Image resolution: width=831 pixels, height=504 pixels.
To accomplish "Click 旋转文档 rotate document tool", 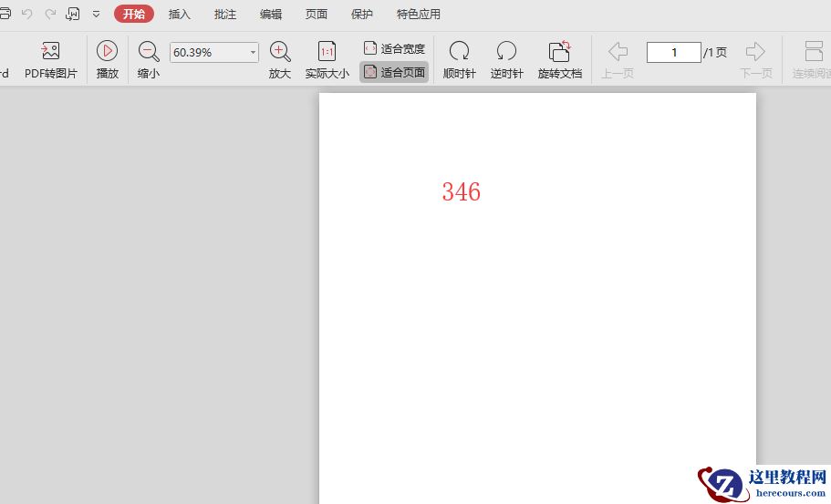I will coord(560,60).
